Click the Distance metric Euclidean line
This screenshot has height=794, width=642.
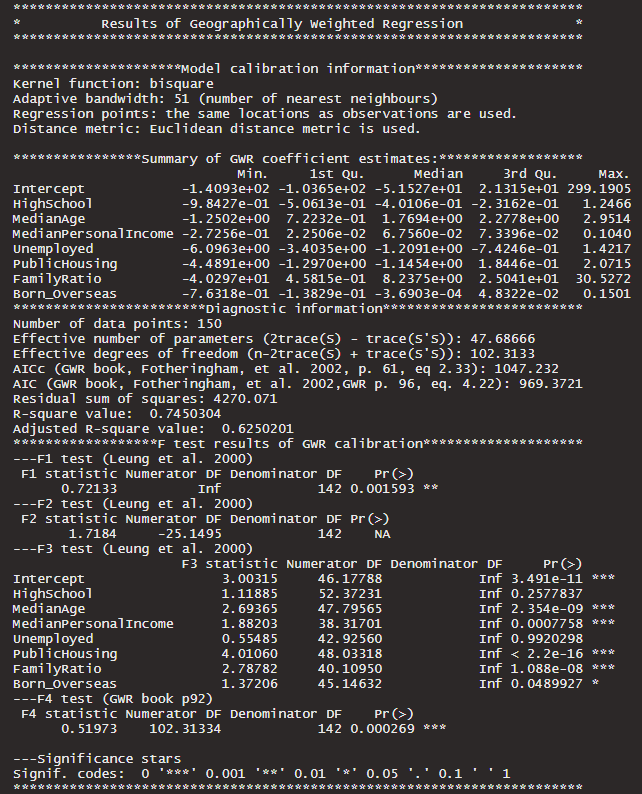point(217,129)
